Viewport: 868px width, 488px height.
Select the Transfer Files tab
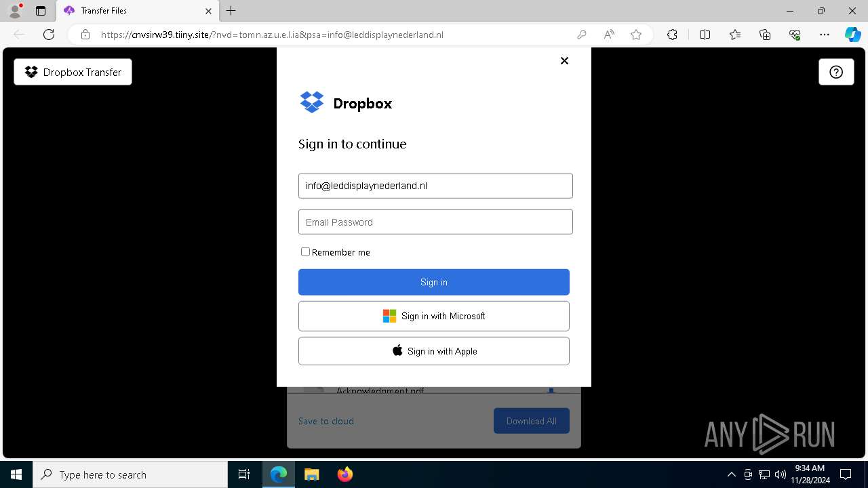point(137,11)
